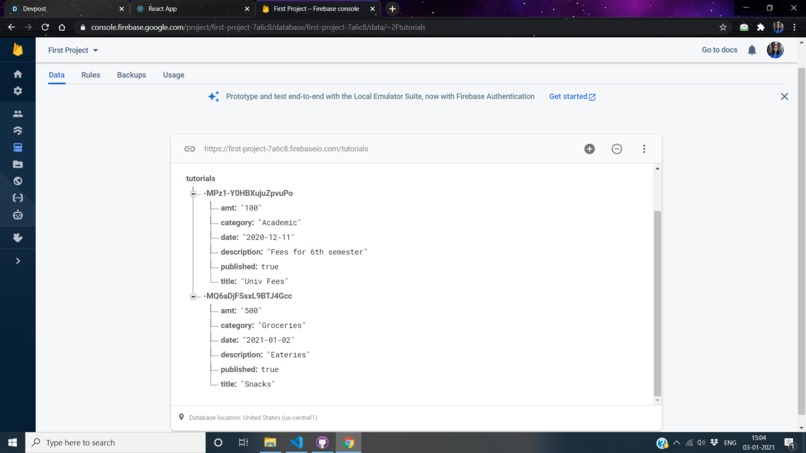806x453 pixels.
Task: Open the database three-dot menu
Action: [644, 149]
